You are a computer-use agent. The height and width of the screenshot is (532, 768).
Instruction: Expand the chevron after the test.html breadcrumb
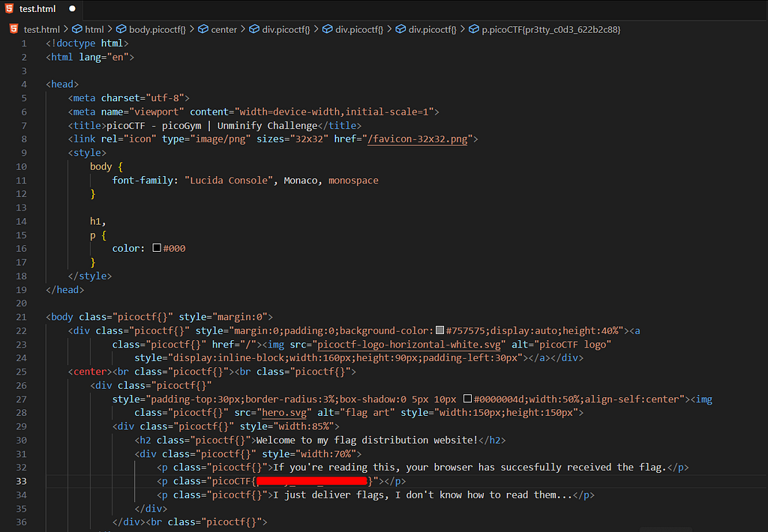66,29
